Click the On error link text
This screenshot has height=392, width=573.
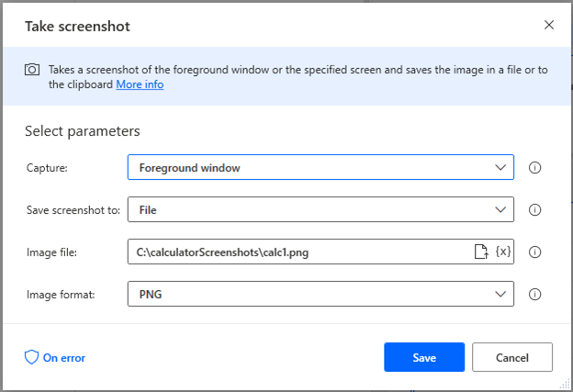click(64, 358)
